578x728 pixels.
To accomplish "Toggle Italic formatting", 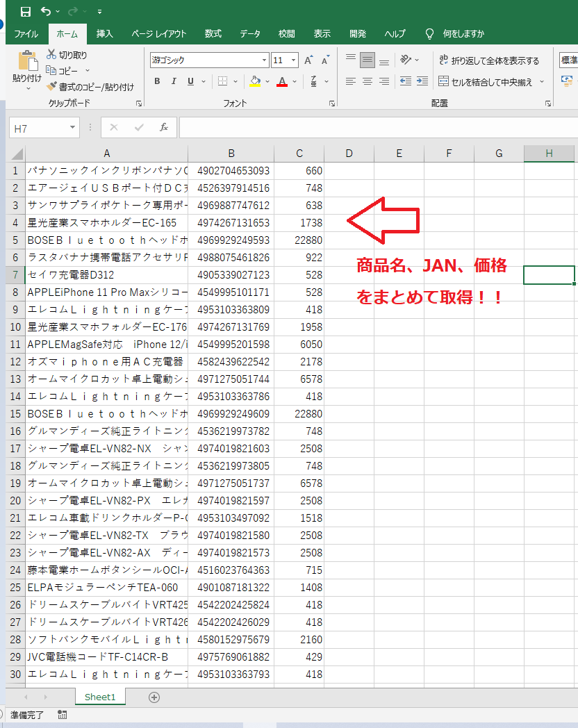I will [174, 81].
